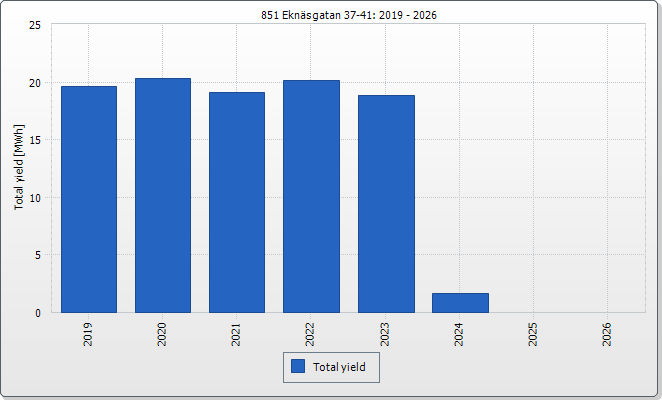Viewport: 662px width, 400px height.
Task: Click the 2023 total yield bar
Action: (x=386, y=204)
